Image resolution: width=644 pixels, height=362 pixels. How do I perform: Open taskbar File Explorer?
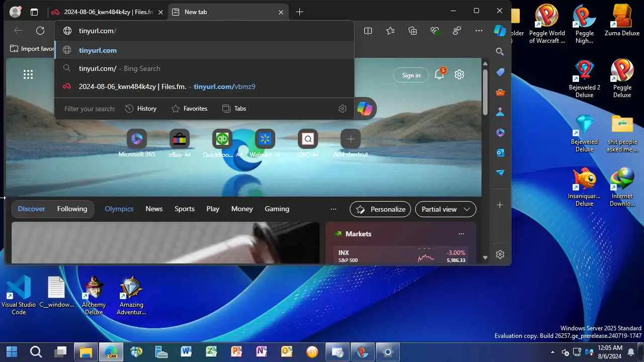86,351
